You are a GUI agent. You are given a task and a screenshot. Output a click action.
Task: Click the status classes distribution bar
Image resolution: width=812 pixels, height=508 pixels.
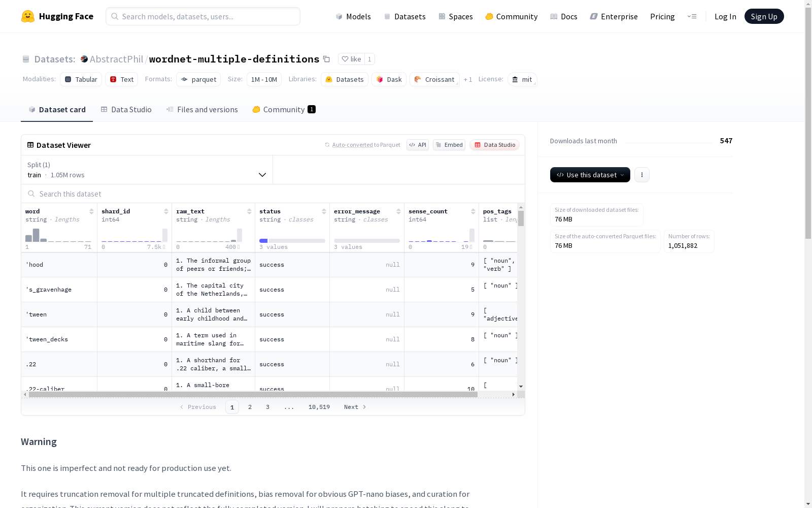coord(292,241)
